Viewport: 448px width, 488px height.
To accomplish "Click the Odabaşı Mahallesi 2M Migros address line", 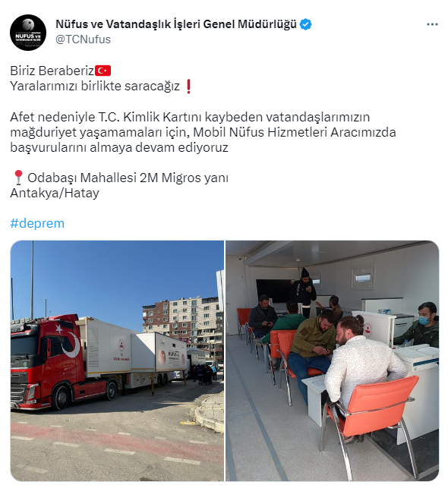I will (x=128, y=178).
